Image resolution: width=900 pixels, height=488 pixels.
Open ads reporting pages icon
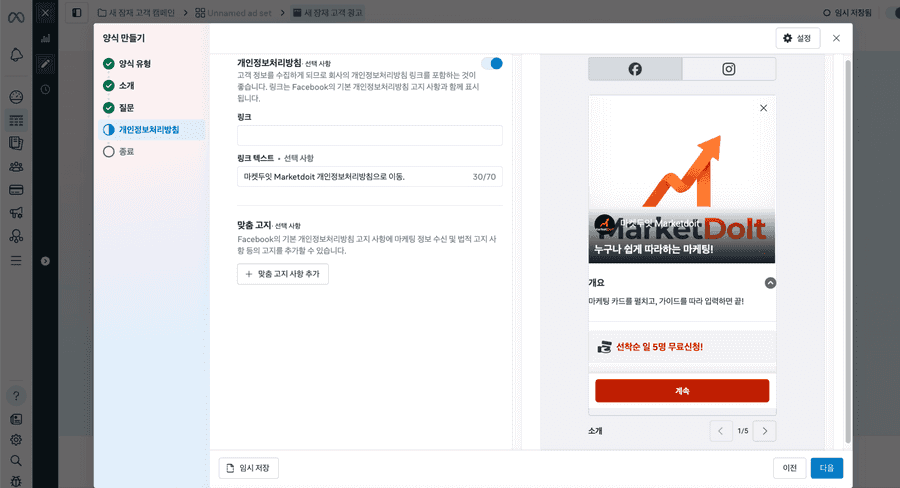click(x=16, y=144)
